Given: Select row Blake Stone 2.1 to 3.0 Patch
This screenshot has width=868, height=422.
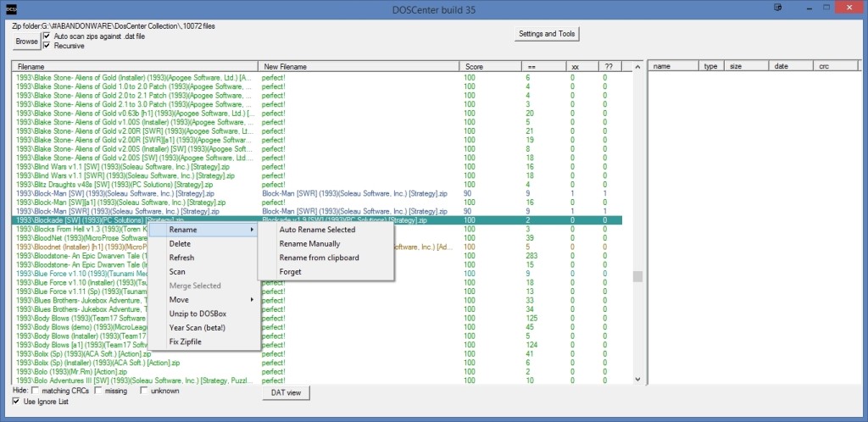Looking at the screenshot, I should [317, 104].
